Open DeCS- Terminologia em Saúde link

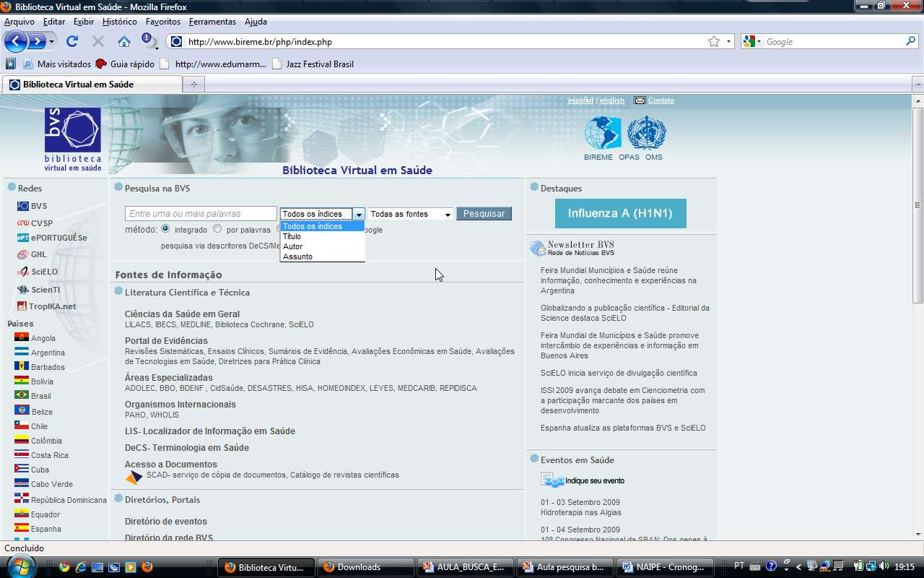(x=187, y=448)
